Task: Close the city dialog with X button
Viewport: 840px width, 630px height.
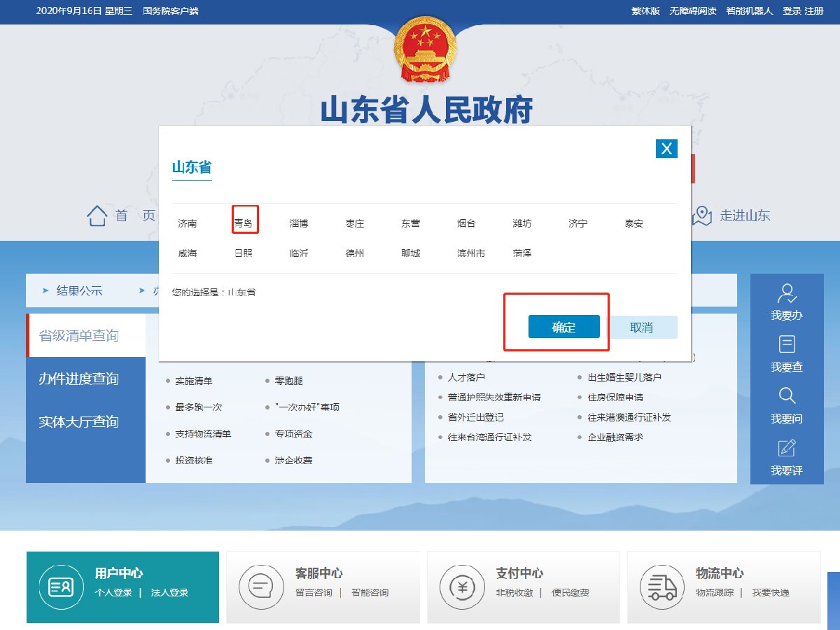Action: [x=666, y=148]
